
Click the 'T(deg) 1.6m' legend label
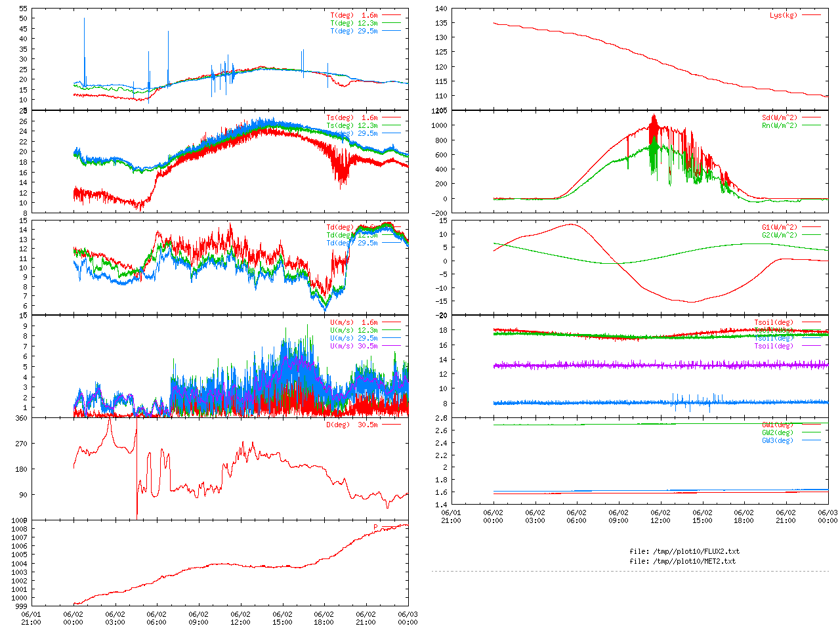354,15
